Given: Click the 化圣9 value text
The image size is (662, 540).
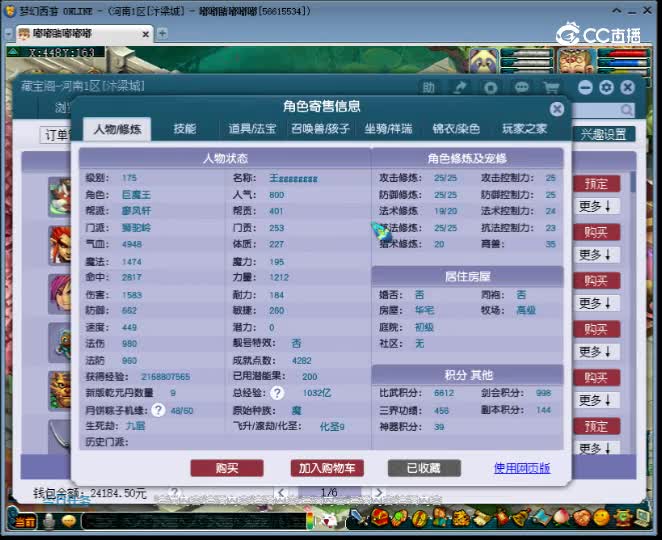Looking at the screenshot, I should pos(332,426).
